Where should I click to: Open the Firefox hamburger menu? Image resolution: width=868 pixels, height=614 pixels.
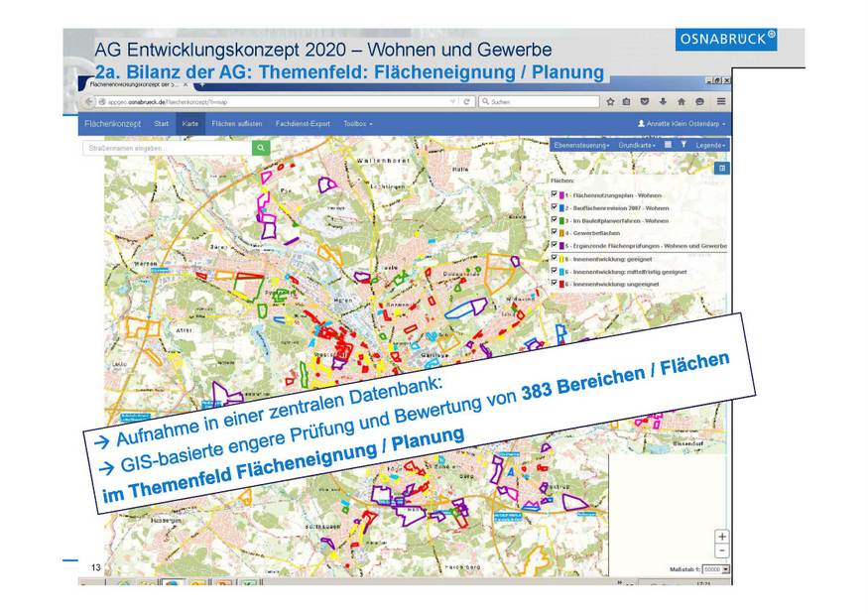click(x=720, y=101)
